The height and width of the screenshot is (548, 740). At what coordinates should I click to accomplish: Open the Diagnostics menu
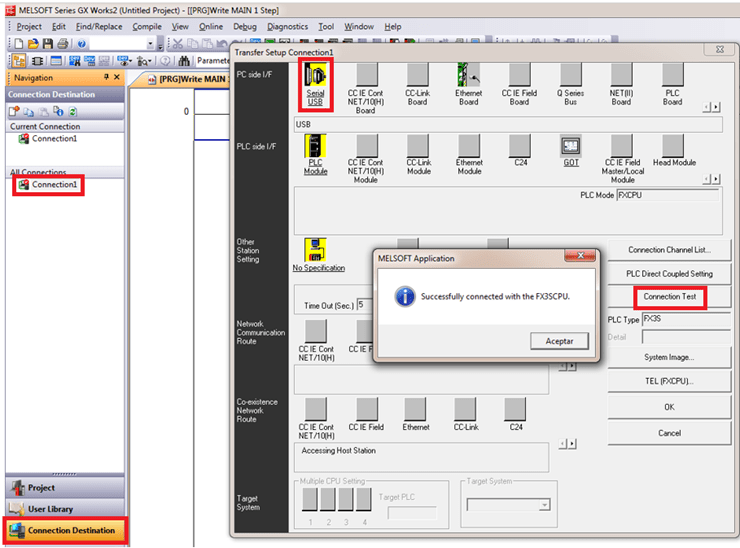tap(287, 27)
